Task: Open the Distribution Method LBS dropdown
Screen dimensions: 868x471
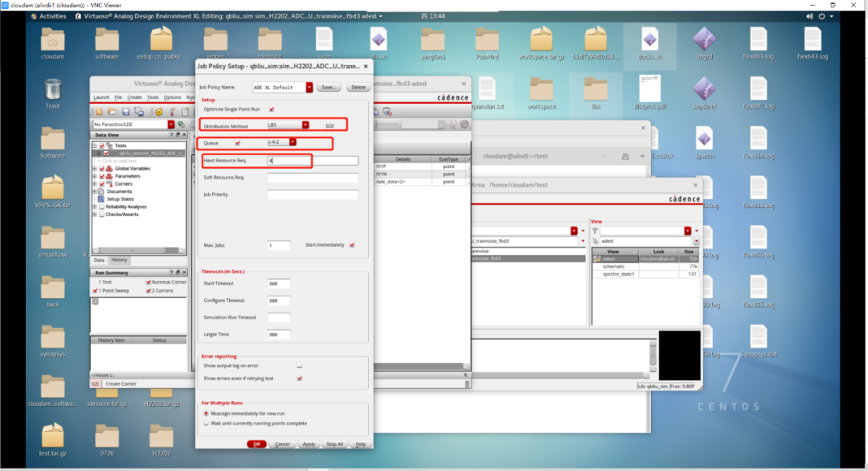Action: pyautogui.click(x=305, y=125)
